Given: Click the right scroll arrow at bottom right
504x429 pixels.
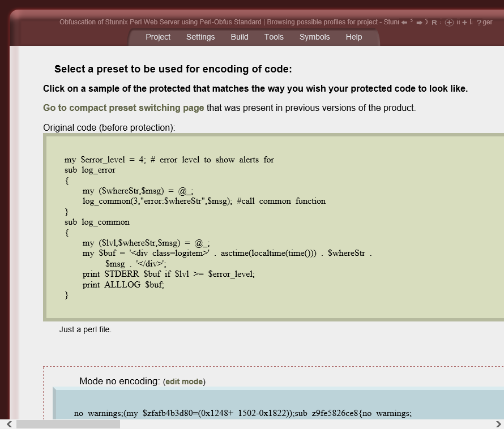Looking at the screenshot, I should (x=497, y=423).
